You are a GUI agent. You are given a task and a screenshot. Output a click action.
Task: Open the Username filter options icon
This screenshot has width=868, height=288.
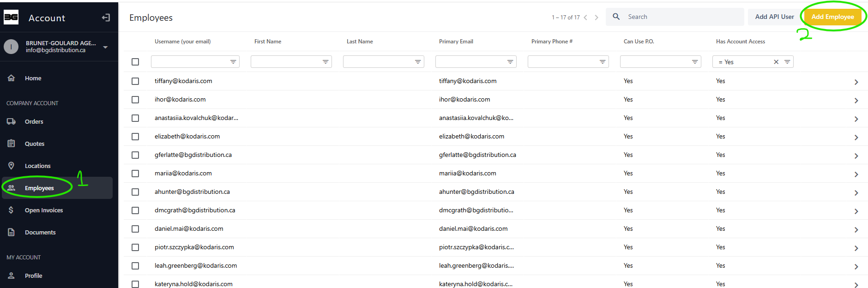coord(233,62)
